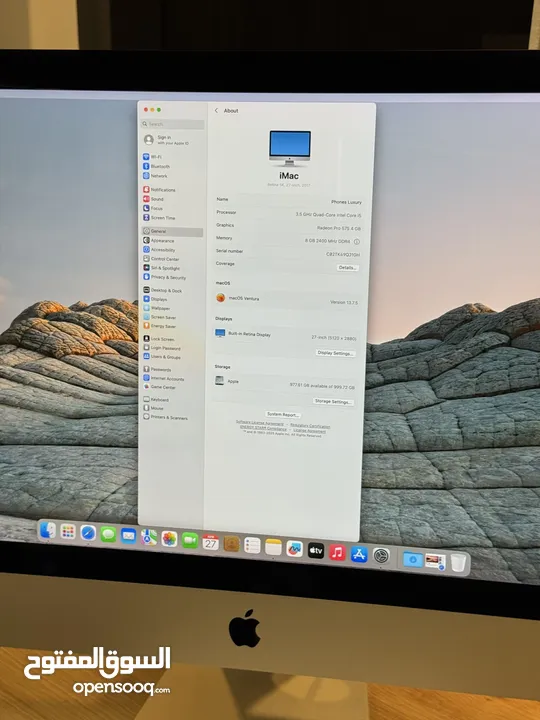Open the ENERGY STAR Compliance link
This screenshot has width=540, height=720.
click(x=263, y=428)
